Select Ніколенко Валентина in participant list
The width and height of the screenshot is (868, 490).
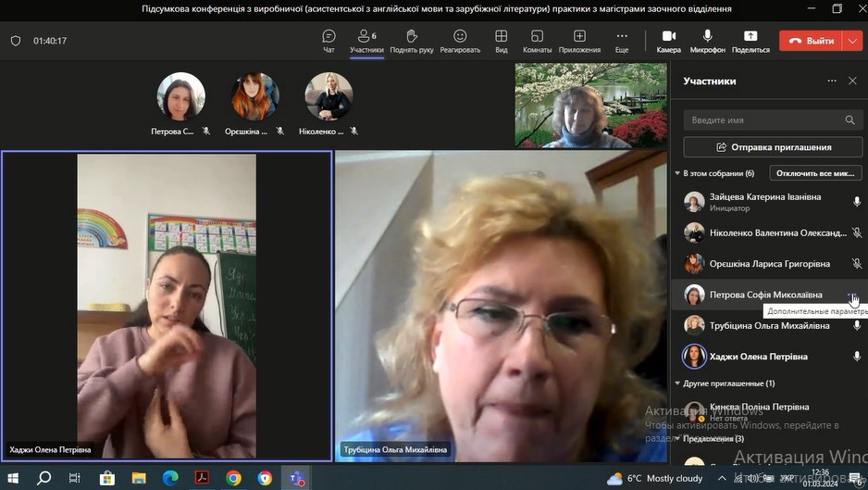pyautogui.click(x=769, y=232)
